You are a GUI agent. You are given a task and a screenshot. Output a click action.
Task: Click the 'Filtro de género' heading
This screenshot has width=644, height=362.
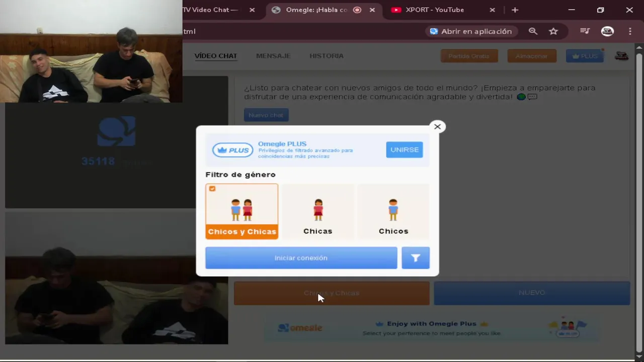pyautogui.click(x=240, y=174)
